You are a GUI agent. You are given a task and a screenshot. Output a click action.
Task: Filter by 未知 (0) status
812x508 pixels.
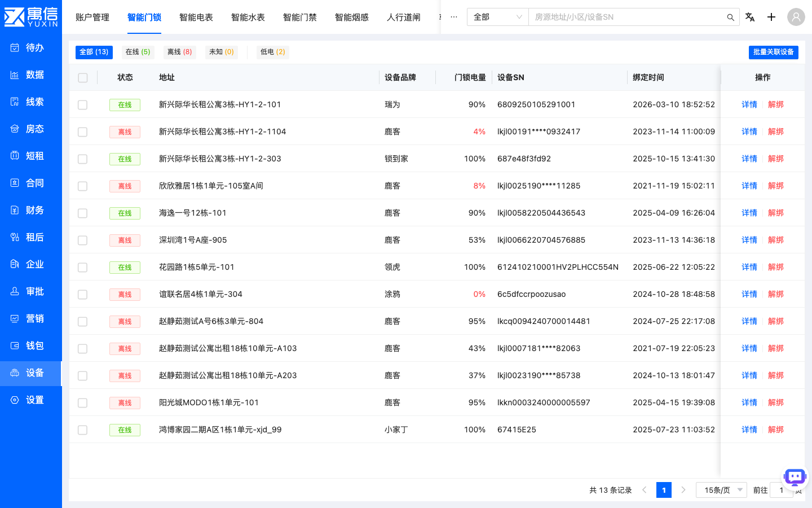click(222, 52)
